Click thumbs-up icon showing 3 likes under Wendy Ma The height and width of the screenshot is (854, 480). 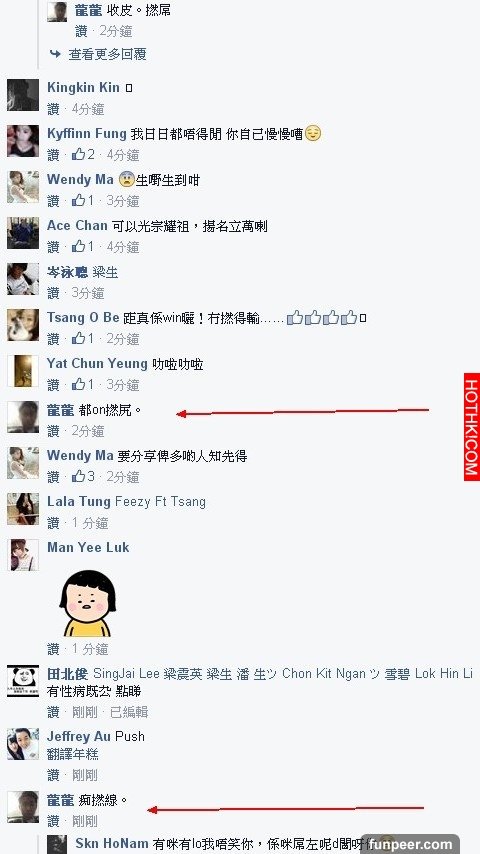coord(78,477)
